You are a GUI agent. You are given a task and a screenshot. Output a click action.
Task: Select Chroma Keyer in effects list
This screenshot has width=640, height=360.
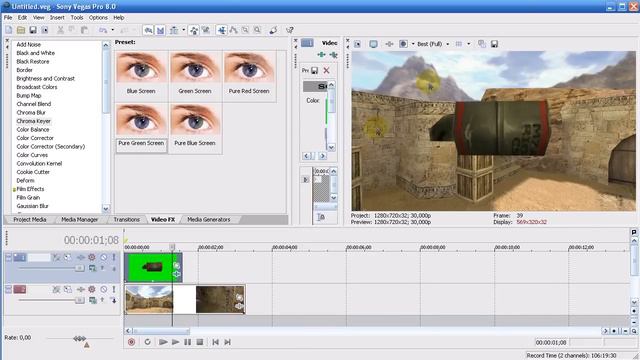point(33,121)
